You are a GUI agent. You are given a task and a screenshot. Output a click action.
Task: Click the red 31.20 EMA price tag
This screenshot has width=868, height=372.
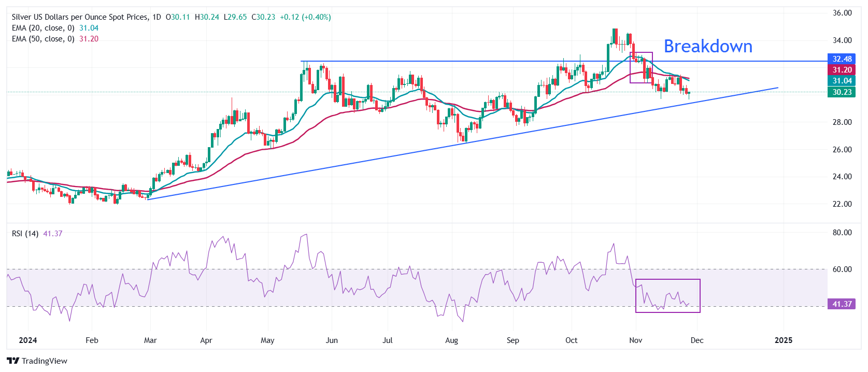click(842, 70)
